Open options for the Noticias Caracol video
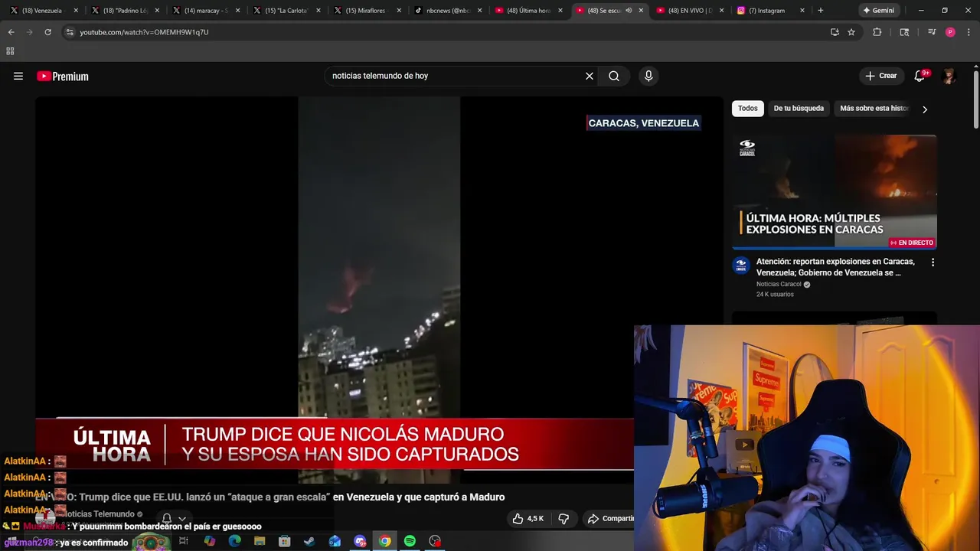 [932, 262]
